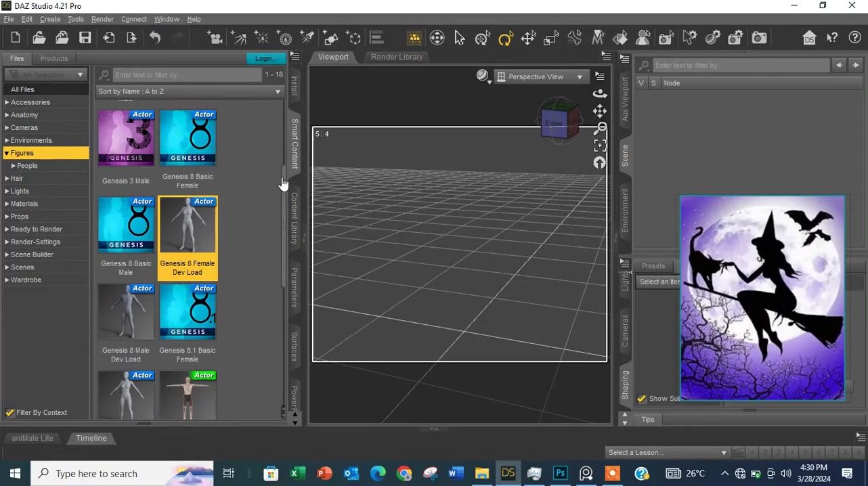Image resolution: width=868 pixels, height=486 pixels.
Task: Click the Undo arrow in toolbar
Action: click(x=155, y=38)
